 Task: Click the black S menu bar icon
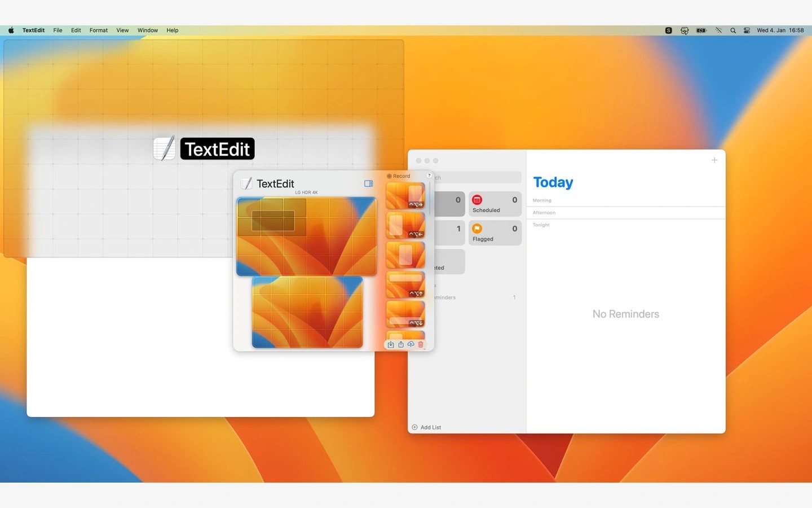coord(668,30)
